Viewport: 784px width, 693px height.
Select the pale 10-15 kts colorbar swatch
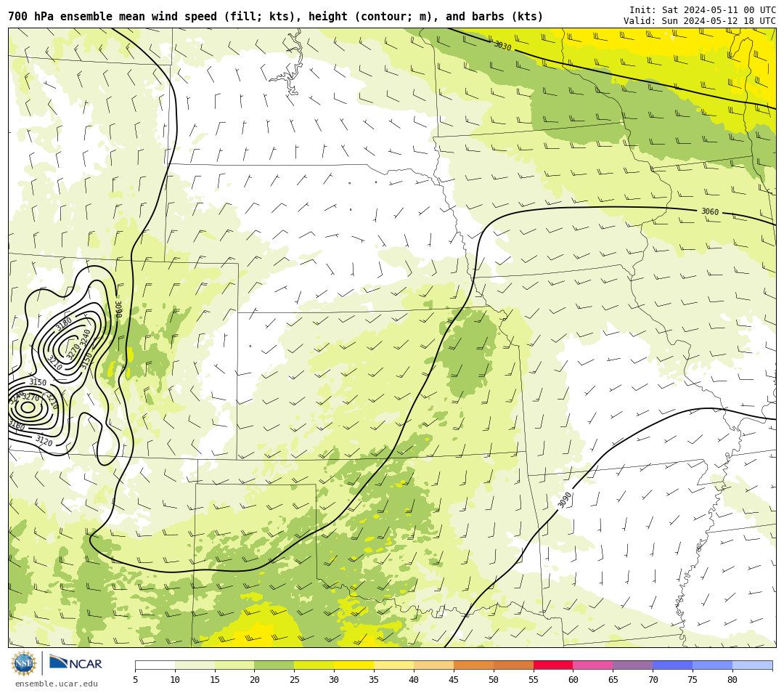[195, 665]
